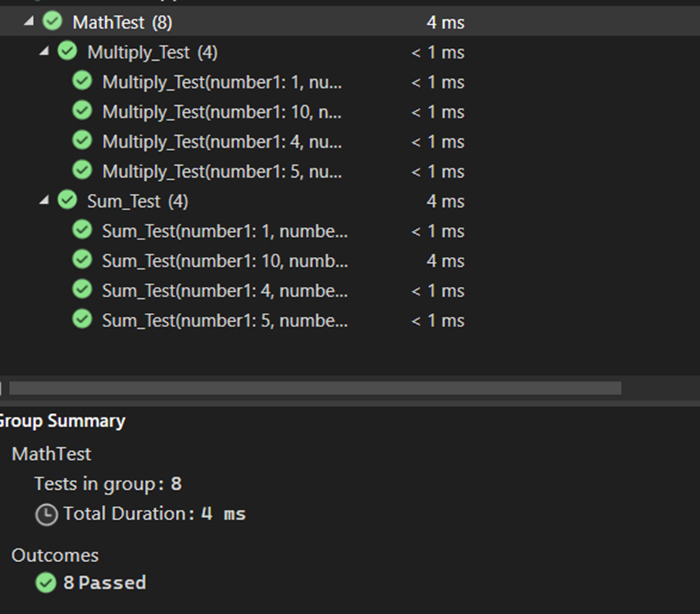This screenshot has width=700, height=614.
Task: Click the green passed icon beside MathTest
Action: pos(51,22)
